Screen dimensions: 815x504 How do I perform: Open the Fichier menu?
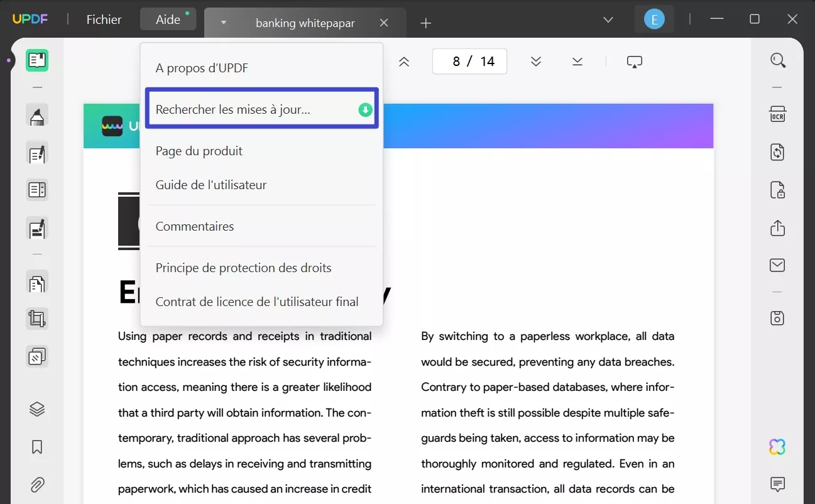click(104, 19)
